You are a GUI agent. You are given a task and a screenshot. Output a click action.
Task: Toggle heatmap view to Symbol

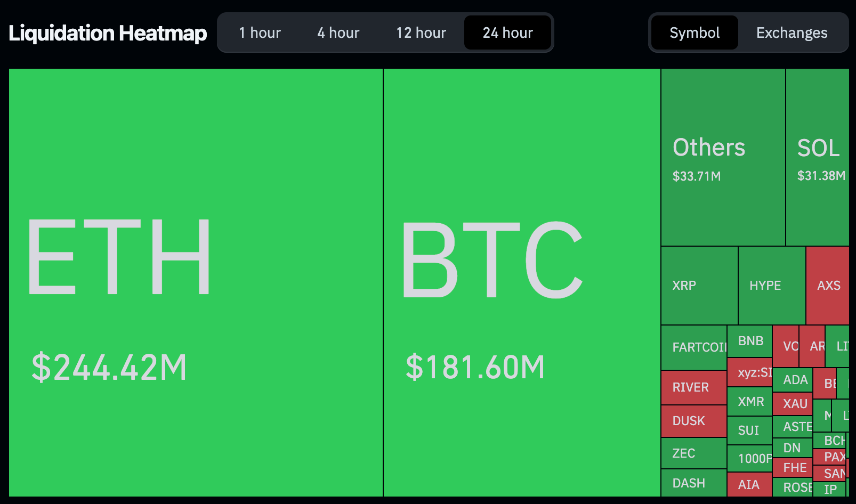694,33
